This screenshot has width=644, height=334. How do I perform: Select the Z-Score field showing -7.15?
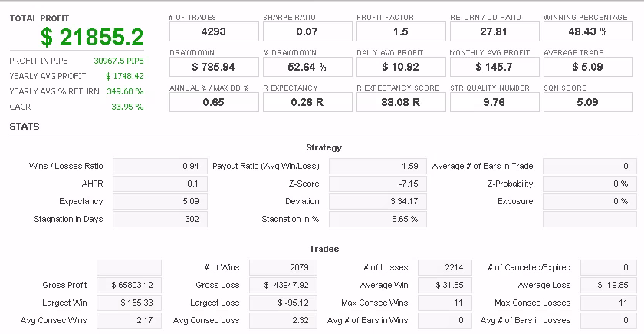point(378,184)
